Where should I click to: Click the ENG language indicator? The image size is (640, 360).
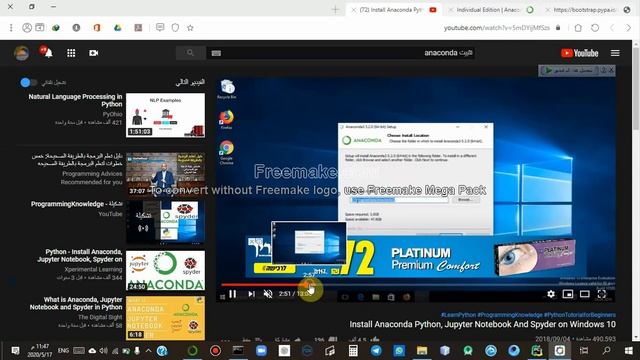point(63,351)
